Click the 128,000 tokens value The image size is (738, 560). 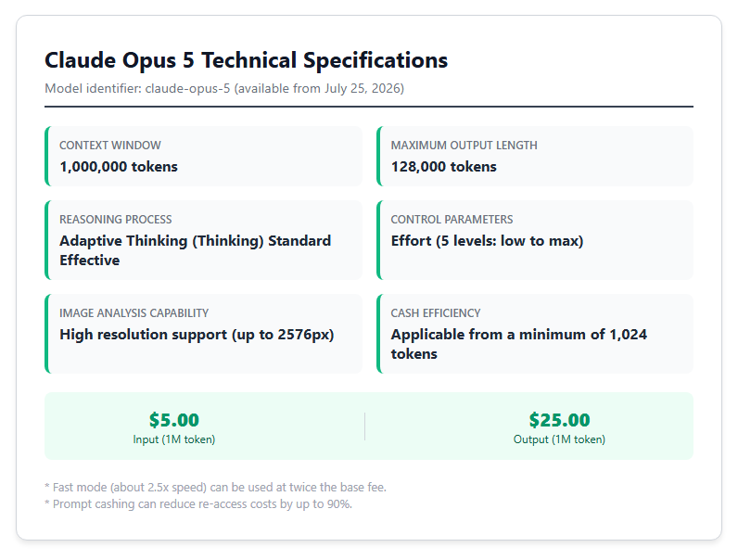point(444,167)
